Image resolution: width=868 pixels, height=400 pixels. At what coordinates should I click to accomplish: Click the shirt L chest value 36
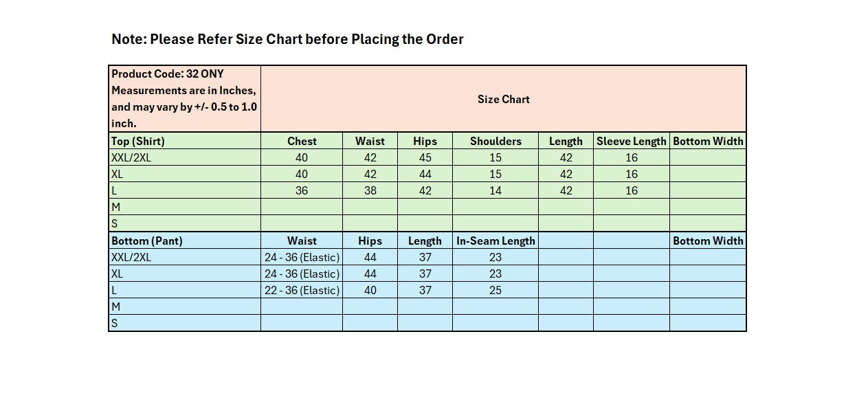tap(302, 190)
